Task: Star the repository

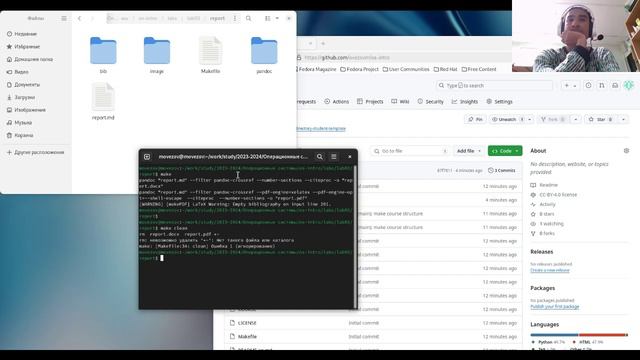Action: pyautogui.click(x=600, y=119)
